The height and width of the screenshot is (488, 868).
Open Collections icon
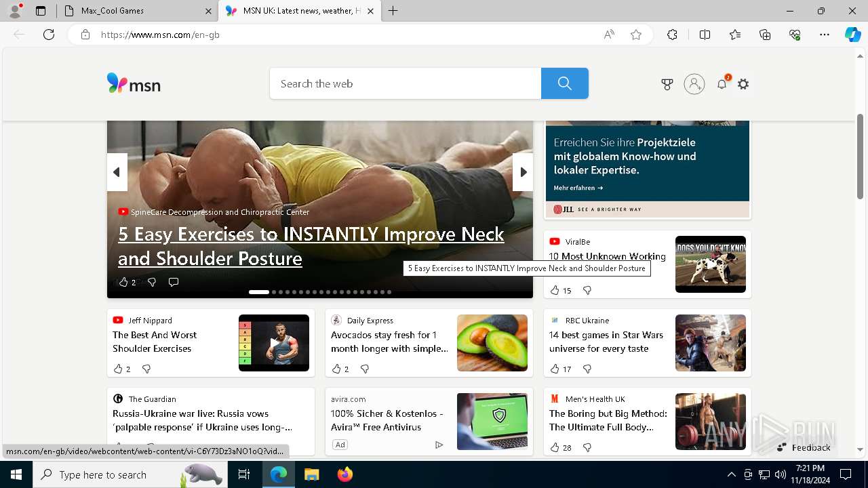[765, 35]
